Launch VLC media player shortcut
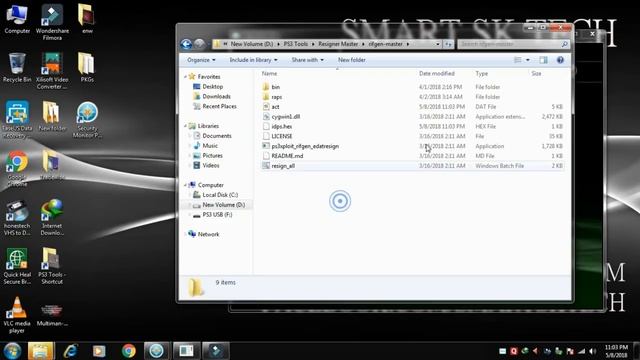This screenshot has height=360, width=640. click(17, 315)
